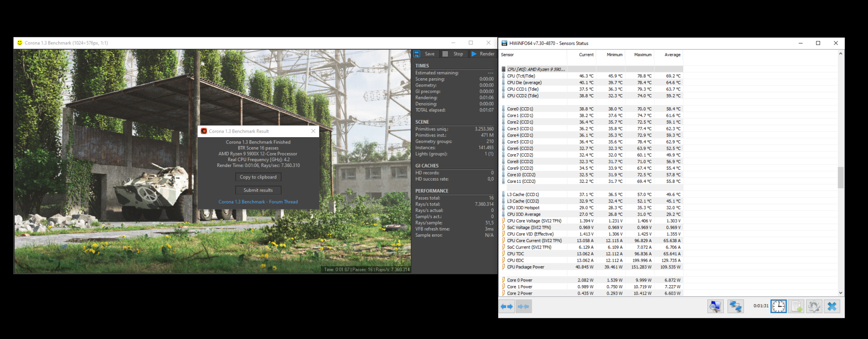Click thermometer icon beside CPU CCD1 (Tdie)
The width and height of the screenshot is (868, 339).
coord(503,89)
